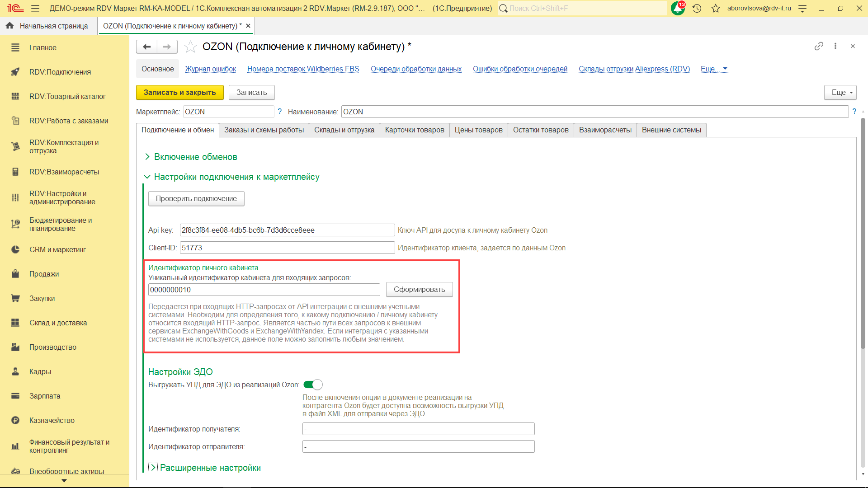Switch to Склады и отгрузка tab
Image resolution: width=868 pixels, height=488 pixels.
[x=344, y=130]
